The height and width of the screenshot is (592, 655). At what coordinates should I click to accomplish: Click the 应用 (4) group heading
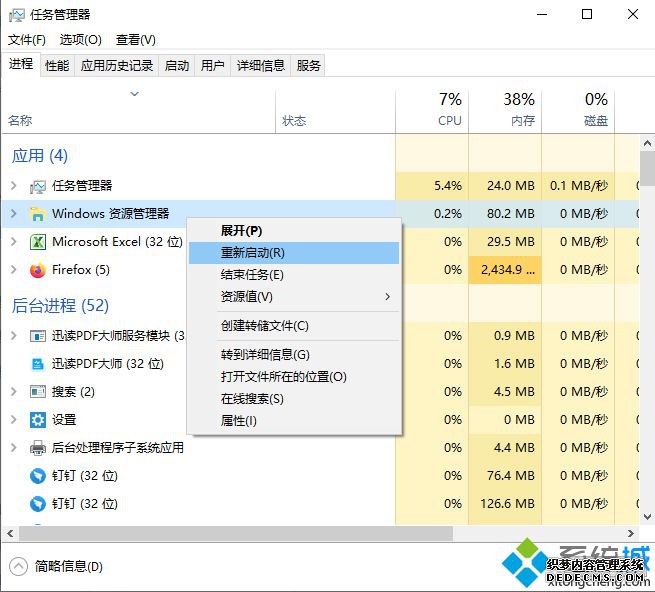[40, 156]
